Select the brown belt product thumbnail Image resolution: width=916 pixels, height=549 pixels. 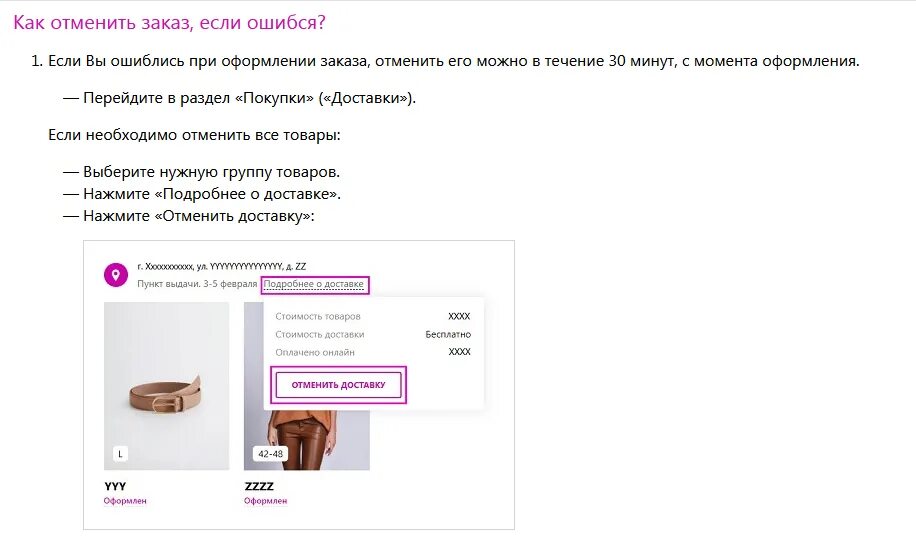(x=166, y=386)
